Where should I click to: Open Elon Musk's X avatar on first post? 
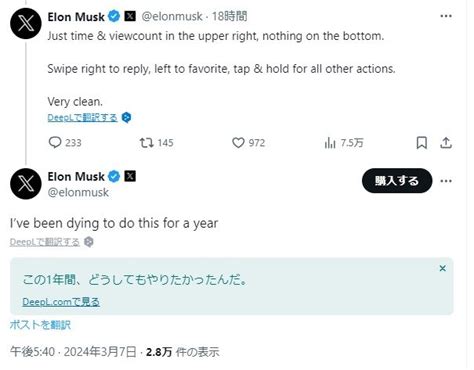(x=26, y=23)
